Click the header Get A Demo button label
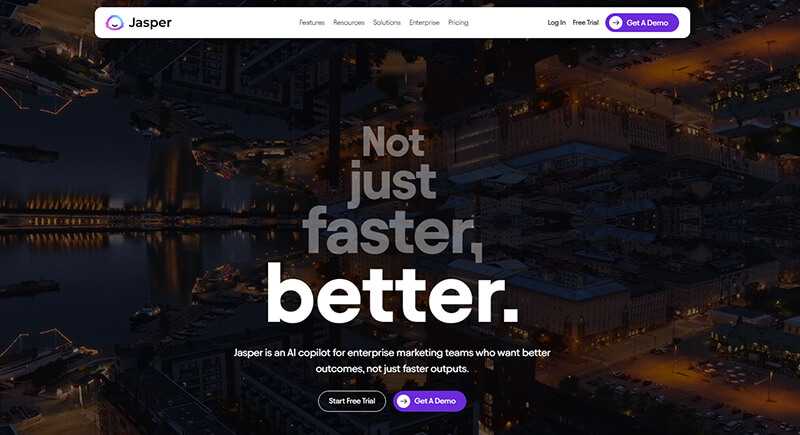 (647, 22)
